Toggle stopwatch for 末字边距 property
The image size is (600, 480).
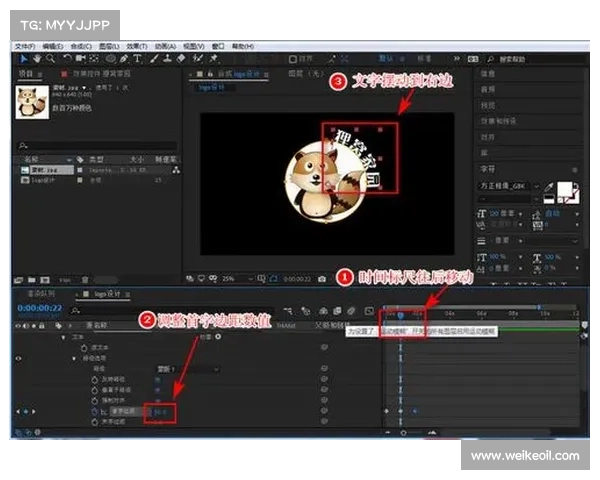click(x=95, y=422)
